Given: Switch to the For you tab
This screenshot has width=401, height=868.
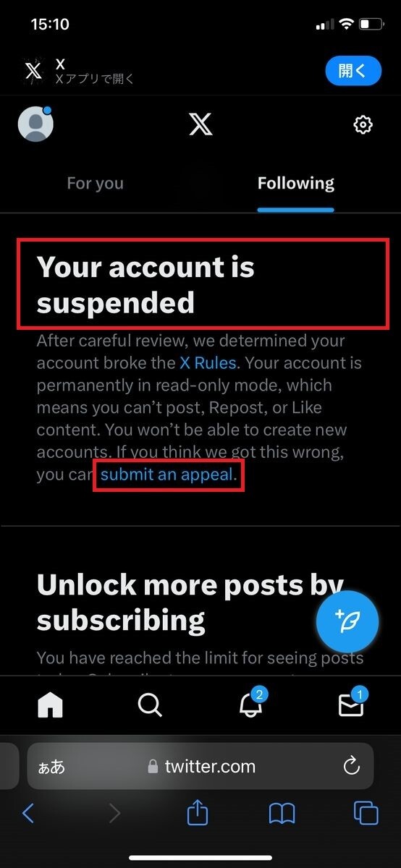Looking at the screenshot, I should click(x=95, y=183).
